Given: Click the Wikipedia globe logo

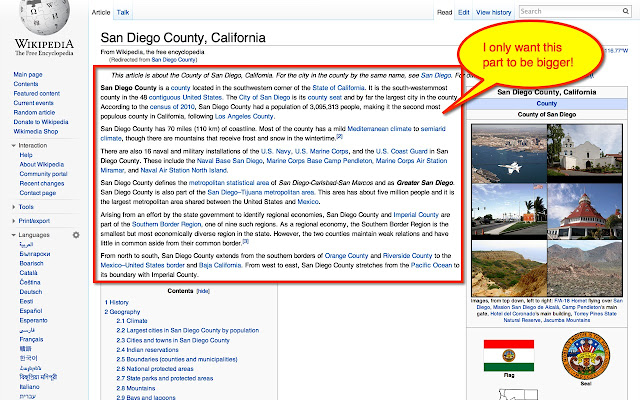Looking at the screenshot, I should point(44,16).
